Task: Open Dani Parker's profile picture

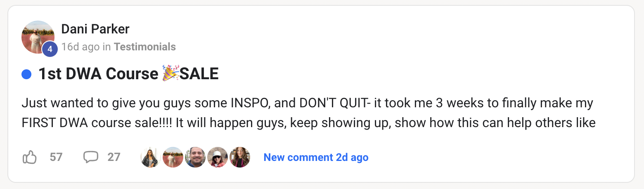Action: coord(37,36)
